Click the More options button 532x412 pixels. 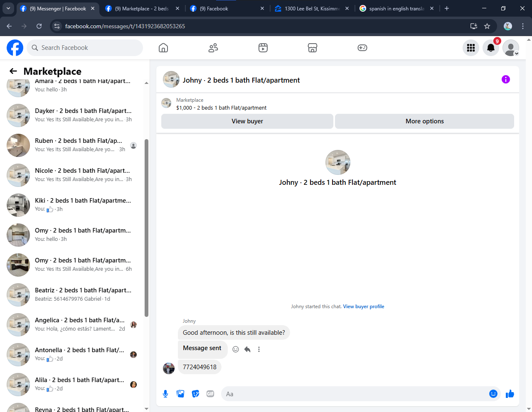pyautogui.click(x=424, y=121)
